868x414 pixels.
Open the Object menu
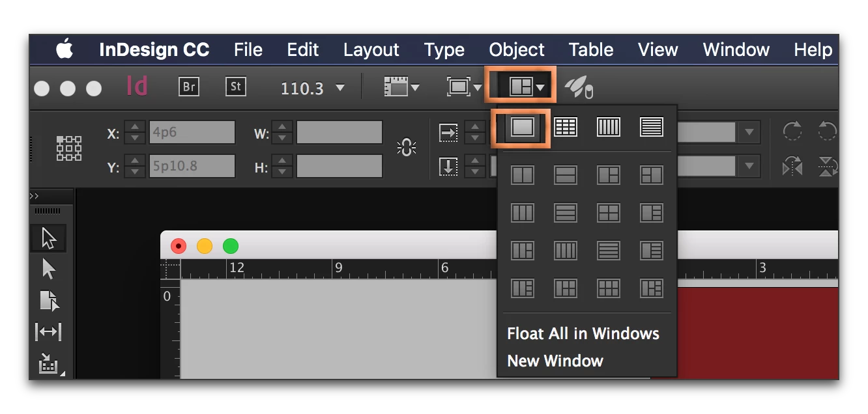517,50
